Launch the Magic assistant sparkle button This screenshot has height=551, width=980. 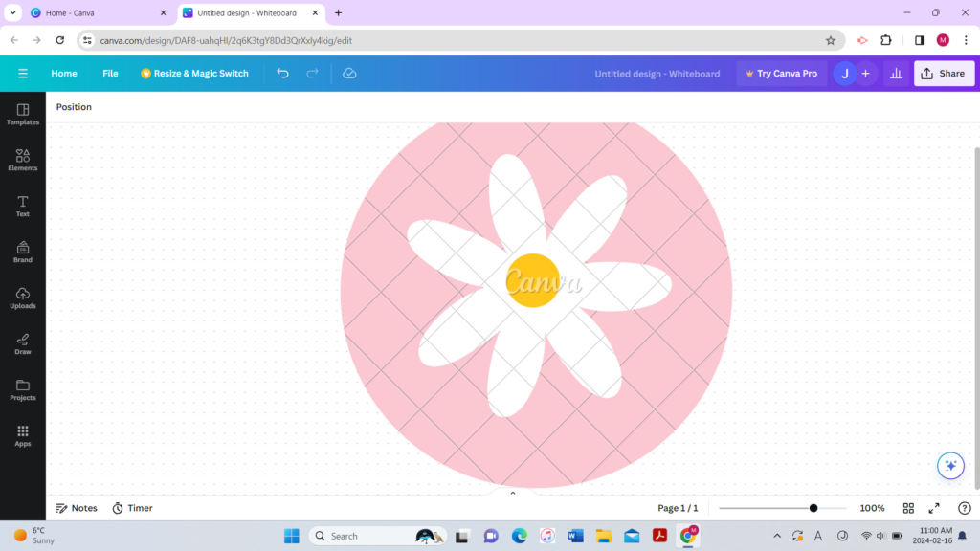(950, 466)
